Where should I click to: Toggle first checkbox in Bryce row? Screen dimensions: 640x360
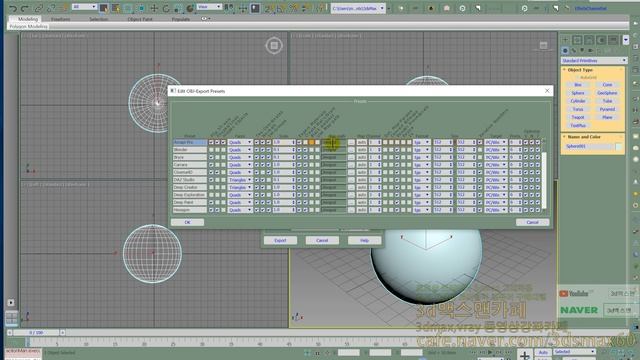[211, 157]
